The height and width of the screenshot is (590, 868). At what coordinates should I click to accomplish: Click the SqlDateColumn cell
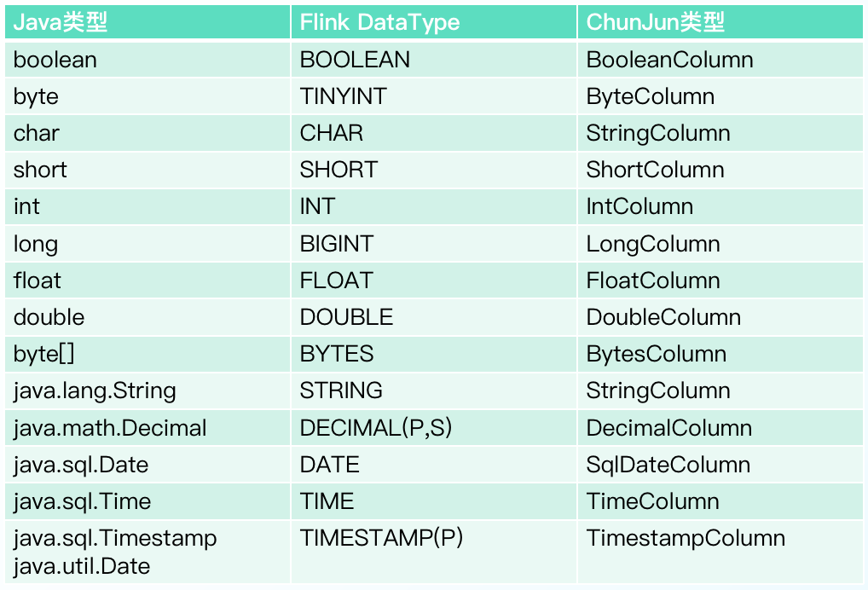(668, 465)
